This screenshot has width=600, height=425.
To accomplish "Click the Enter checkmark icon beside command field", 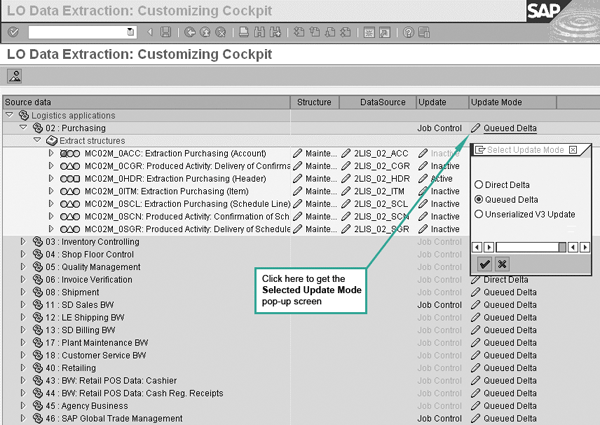I will click(x=13, y=32).
